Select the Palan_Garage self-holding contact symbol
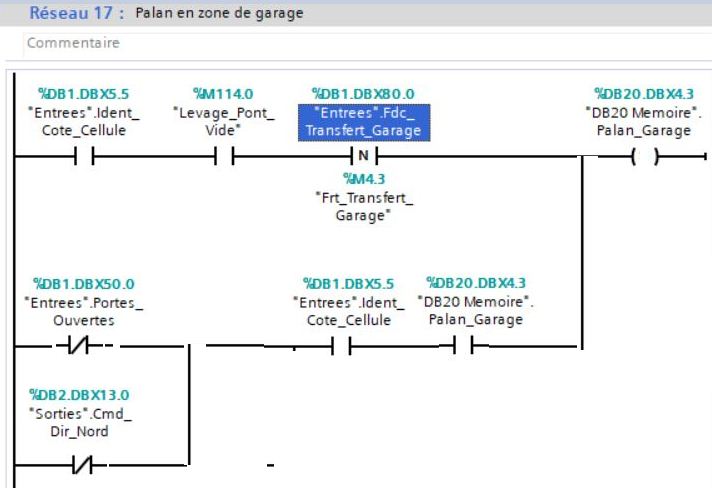 coord(463,346)
